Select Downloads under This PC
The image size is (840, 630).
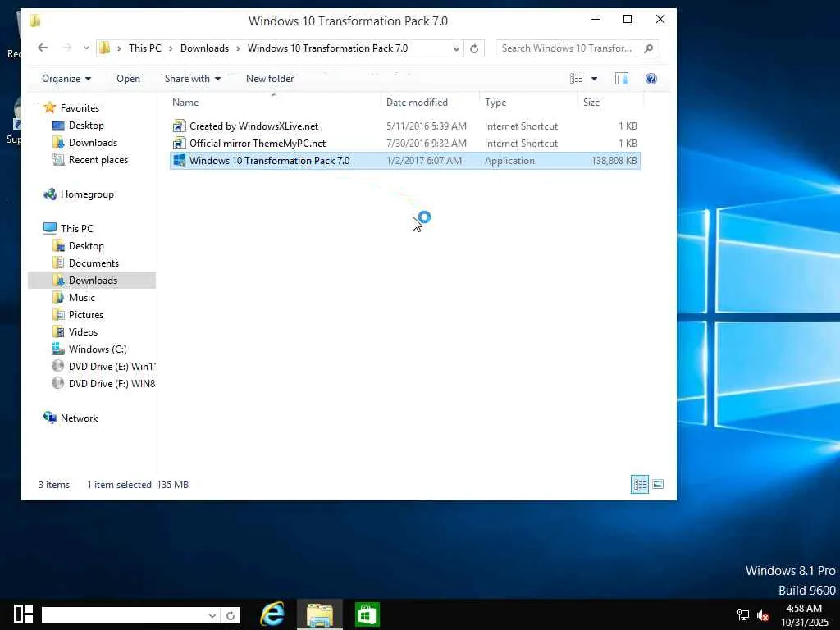tap(93, 281)
